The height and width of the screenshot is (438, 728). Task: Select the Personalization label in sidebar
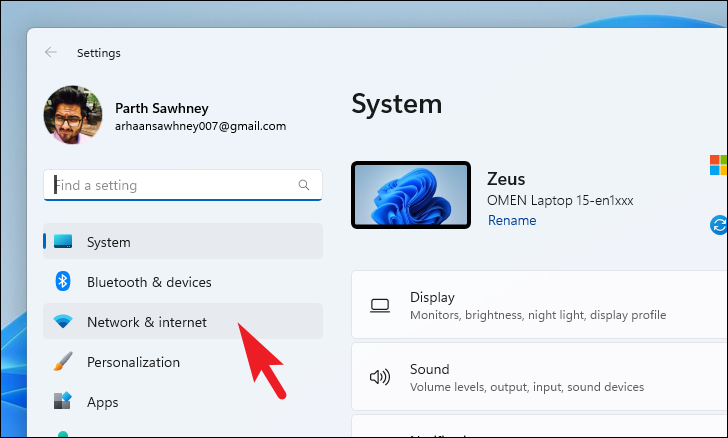coord(133,362)
